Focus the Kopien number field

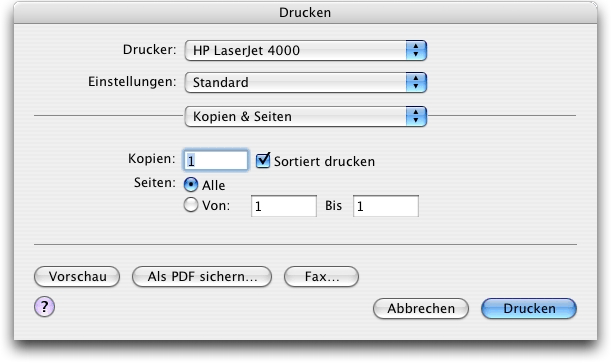pos(215,160)
